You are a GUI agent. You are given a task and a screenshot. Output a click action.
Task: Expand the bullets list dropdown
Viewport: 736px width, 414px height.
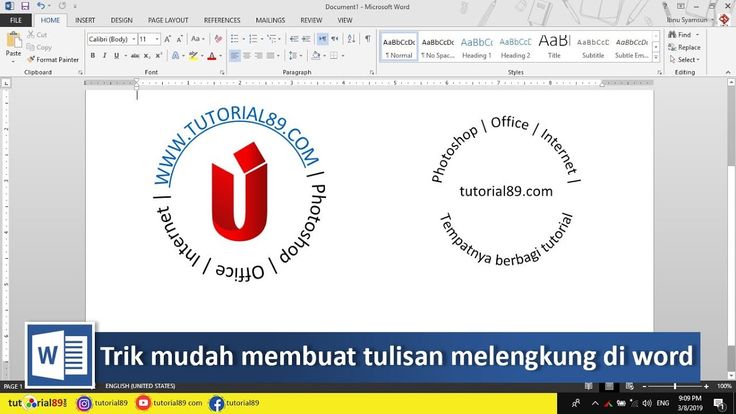pos(244,39)
